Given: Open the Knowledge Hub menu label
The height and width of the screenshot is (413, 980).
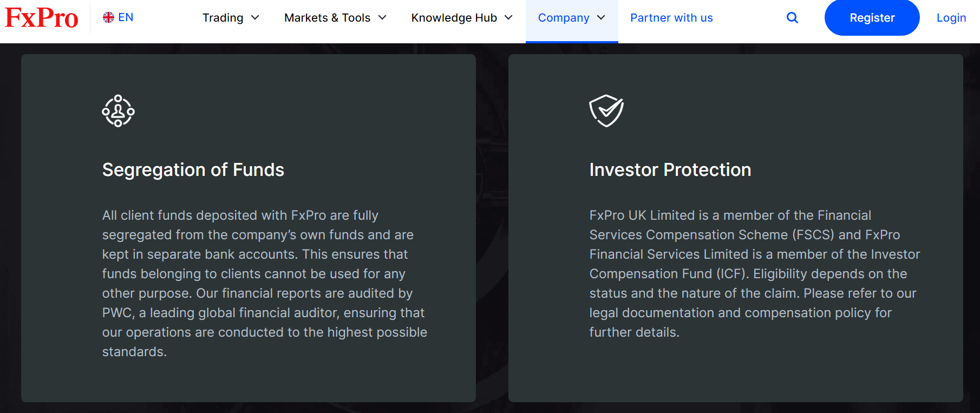Looking at the screenshot, I should click(x=454, y=18).
